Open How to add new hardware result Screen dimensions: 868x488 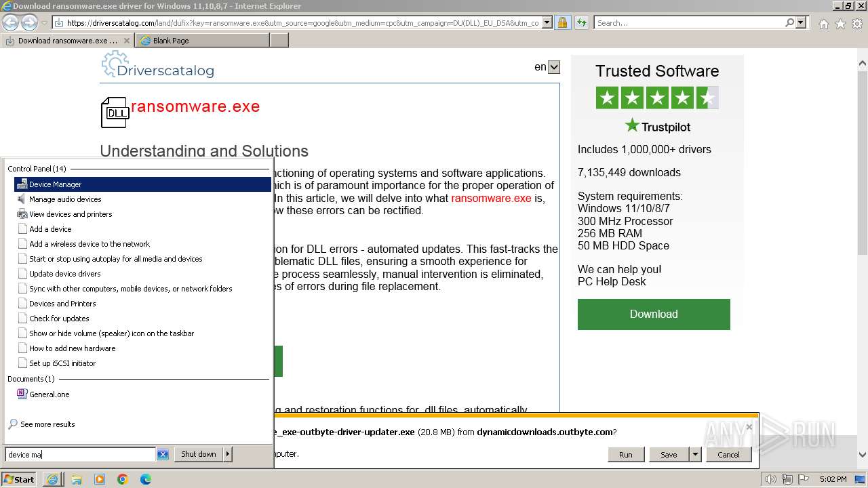click(142, 348)
